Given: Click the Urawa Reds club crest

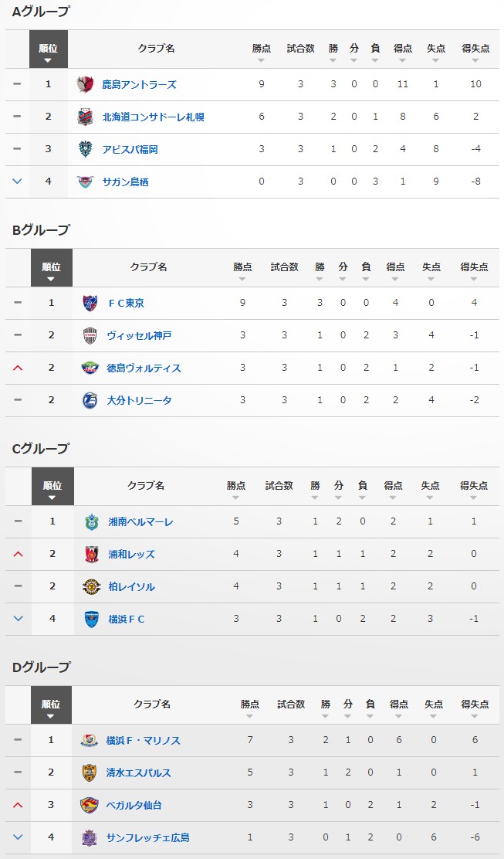Looking at the screenshot, I should click(92, 554).
